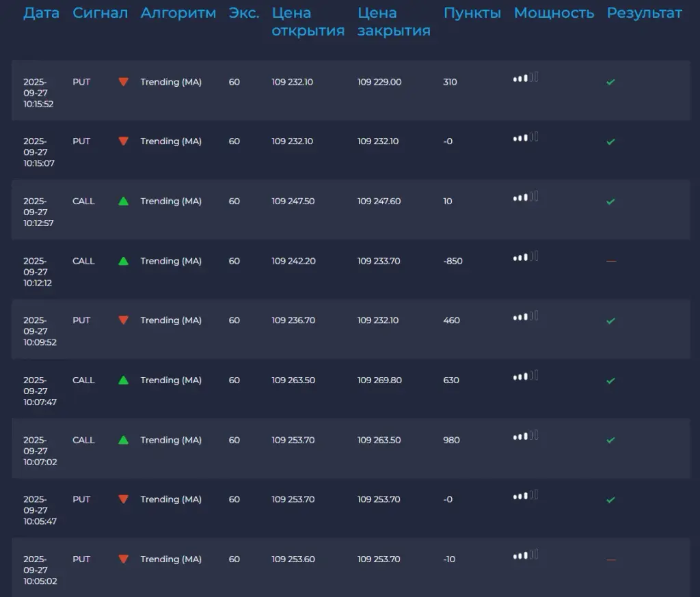Click the strength indicator in the 10:05:02 row
700x597 pixels.
coord(526,555)
